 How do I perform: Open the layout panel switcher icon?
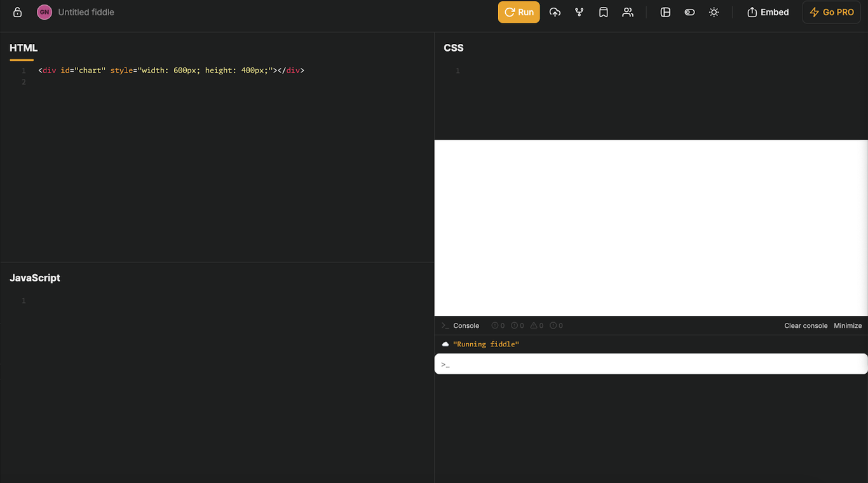coord(665,12)
